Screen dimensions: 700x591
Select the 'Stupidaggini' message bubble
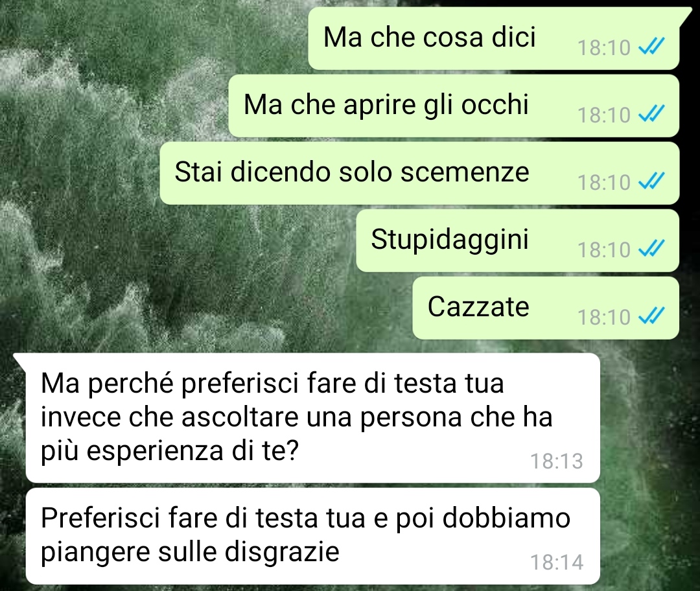[518, 240]
